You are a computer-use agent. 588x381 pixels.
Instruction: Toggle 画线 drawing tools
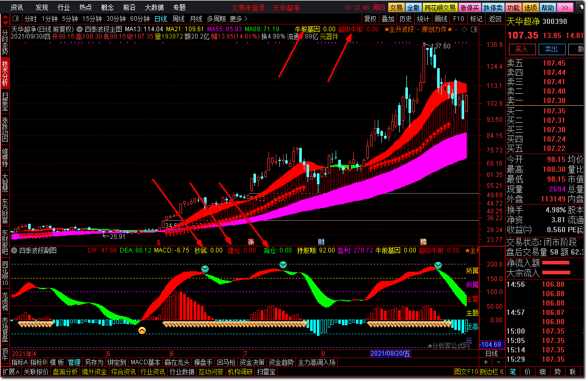click(x=441, y=19)
